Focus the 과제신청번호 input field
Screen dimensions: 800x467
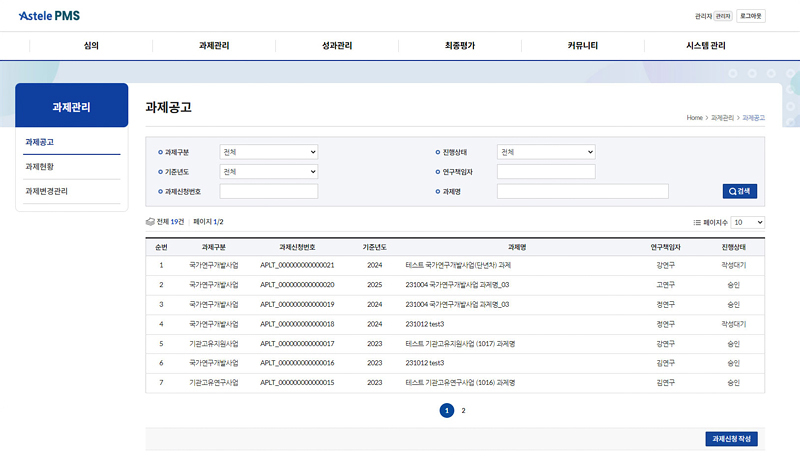tap(268, 191)
